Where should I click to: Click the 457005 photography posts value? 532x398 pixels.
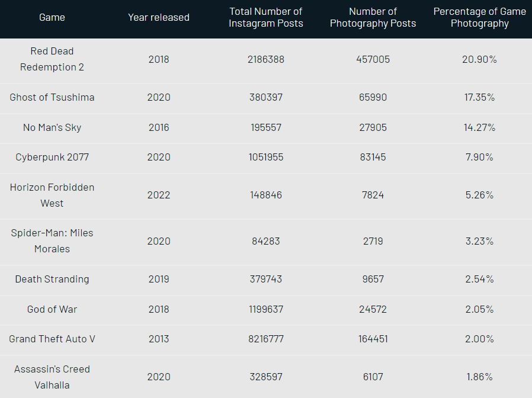pos(373,59)
